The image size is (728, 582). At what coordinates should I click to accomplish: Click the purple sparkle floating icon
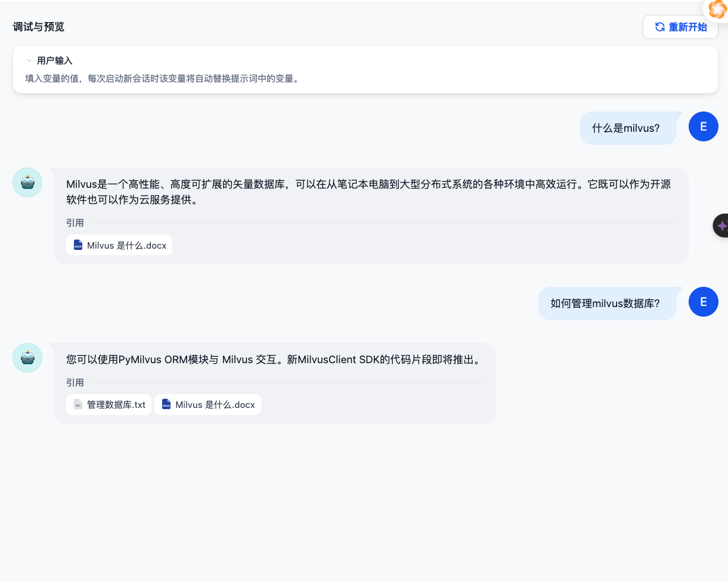[721, 226]
